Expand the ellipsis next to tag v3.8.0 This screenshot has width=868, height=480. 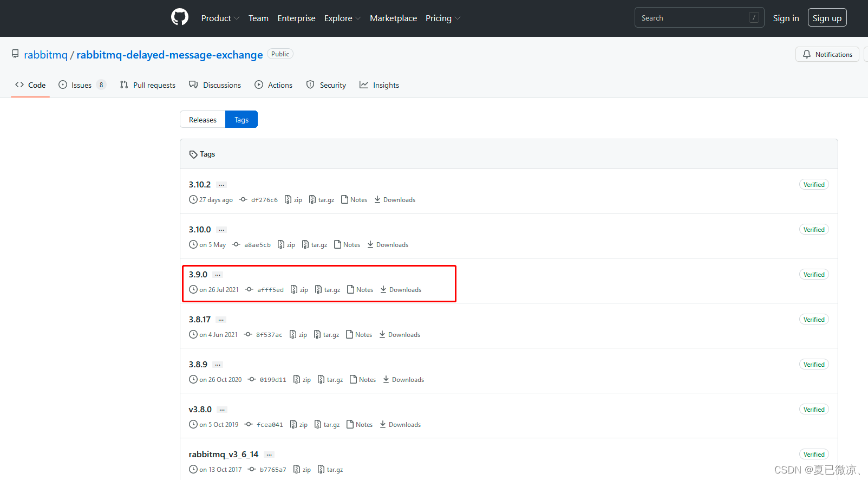pyautogui.click(x=222, y=410)
